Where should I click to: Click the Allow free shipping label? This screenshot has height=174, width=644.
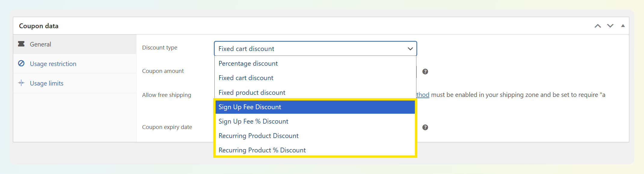click(x=166, y=95)
